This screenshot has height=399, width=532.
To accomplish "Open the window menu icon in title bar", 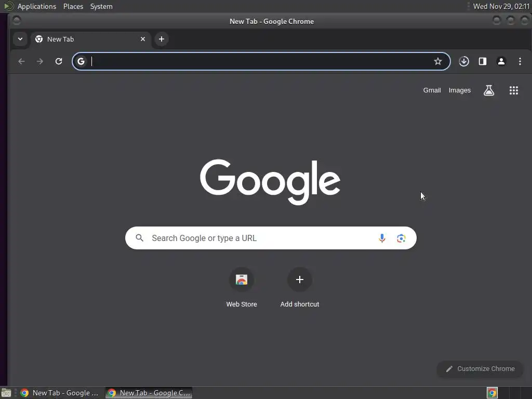I will coord(16,21).
